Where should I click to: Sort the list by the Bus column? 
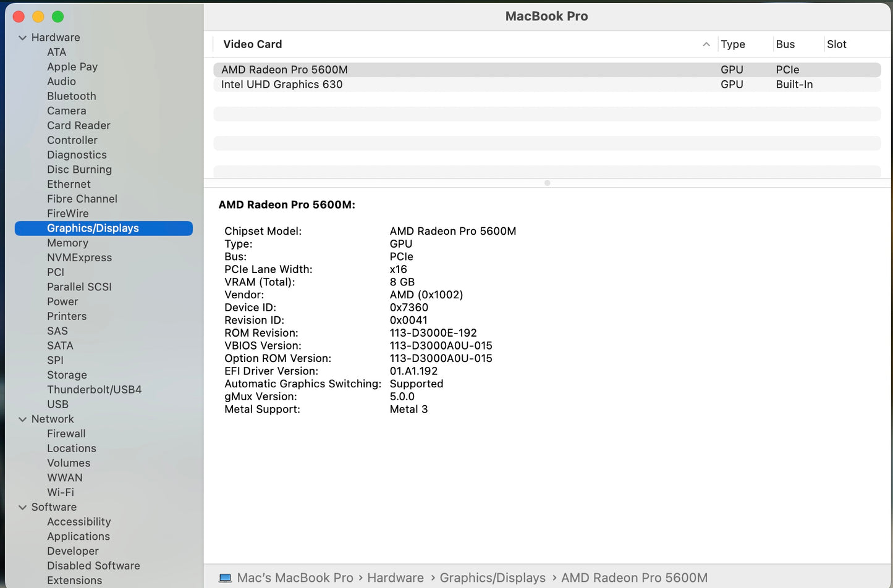pos(785,44)
